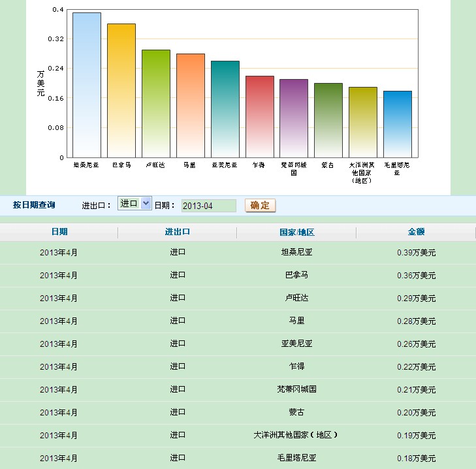Click the 亚美尼亚 teal bar

click(225, 109)
